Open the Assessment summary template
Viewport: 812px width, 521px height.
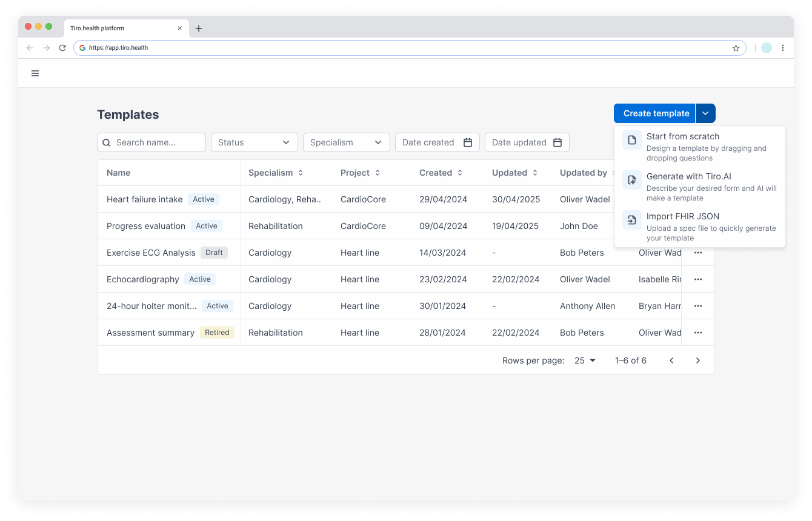pos(150,333)
